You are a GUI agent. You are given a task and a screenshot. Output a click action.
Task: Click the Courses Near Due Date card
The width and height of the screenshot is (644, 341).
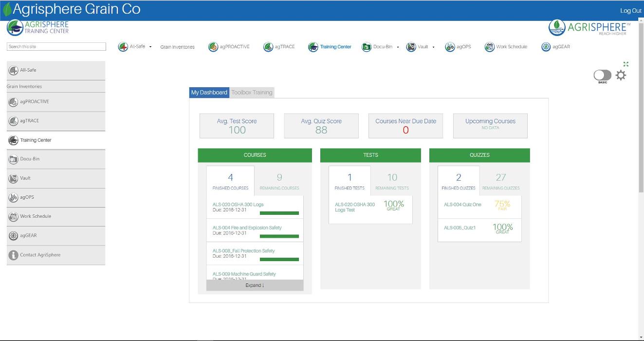(405, 126)
